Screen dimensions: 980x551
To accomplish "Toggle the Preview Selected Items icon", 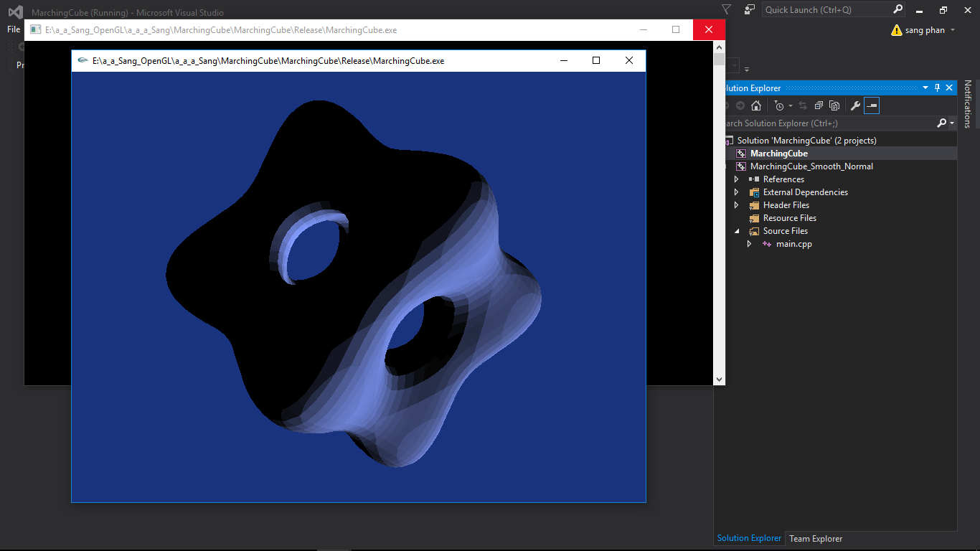I will [x=872, y=105].
